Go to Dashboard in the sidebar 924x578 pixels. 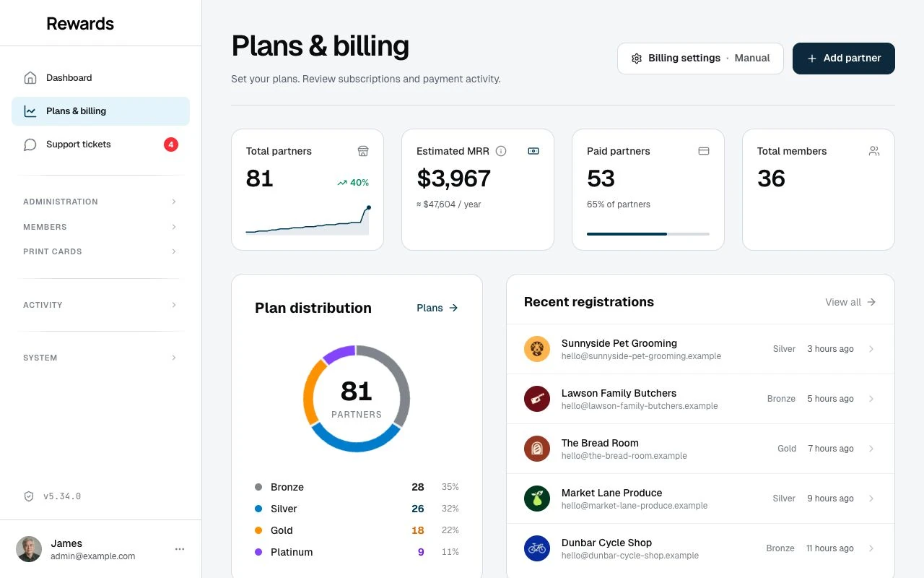click(100, 78)
